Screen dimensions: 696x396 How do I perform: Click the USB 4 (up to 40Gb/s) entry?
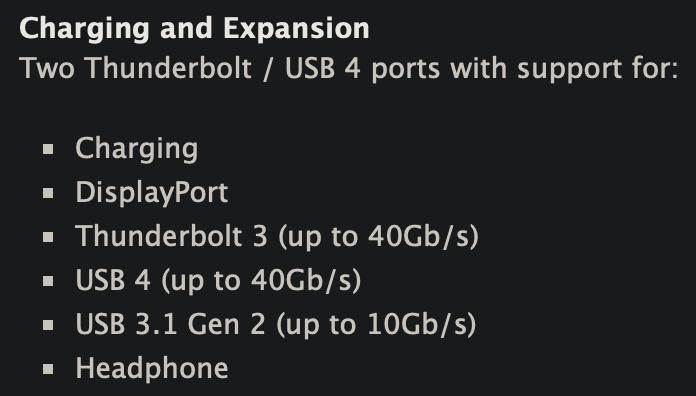[x=218, y=280]
